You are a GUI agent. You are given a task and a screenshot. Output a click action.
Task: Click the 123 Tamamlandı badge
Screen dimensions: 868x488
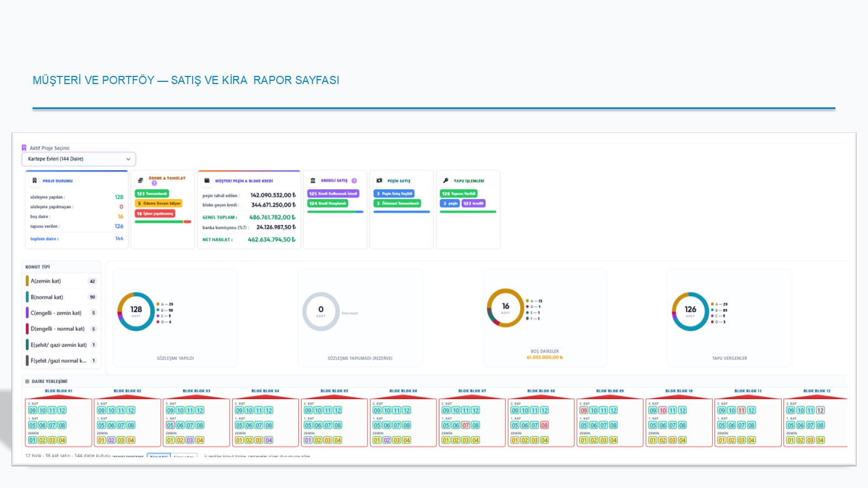coord(152,194)
